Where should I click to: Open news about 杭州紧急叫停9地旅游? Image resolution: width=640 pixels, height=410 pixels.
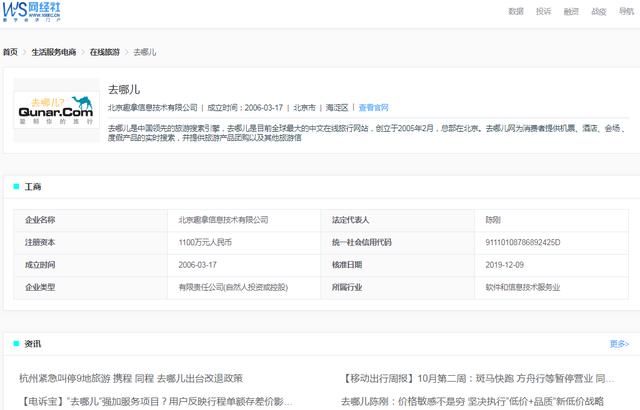click(x=131, y=379)
